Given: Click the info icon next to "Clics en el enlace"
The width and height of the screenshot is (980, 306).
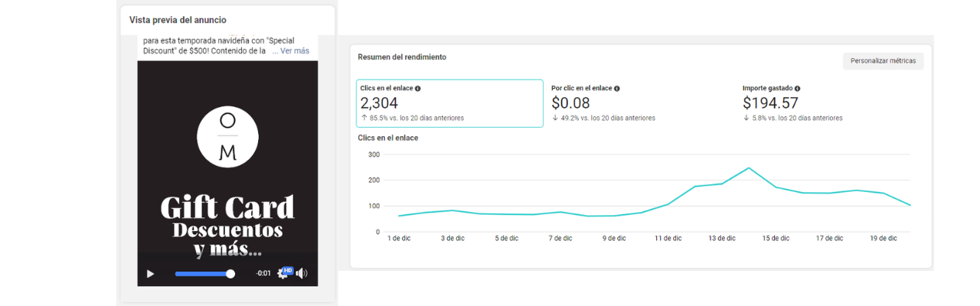Looking at the screenshot, I should [x=417, y=89].
